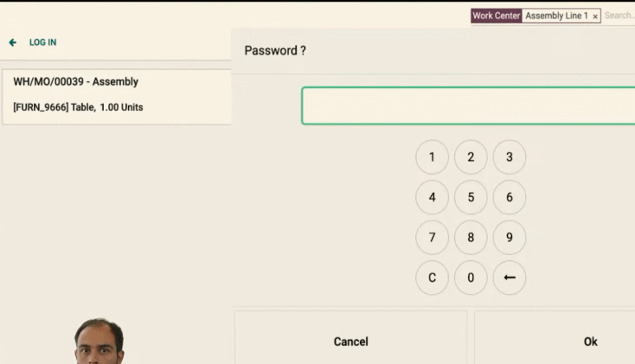Tap digit 0 on the PIN keypad
The height and width of the screenshot is (364, 635).
471,278
